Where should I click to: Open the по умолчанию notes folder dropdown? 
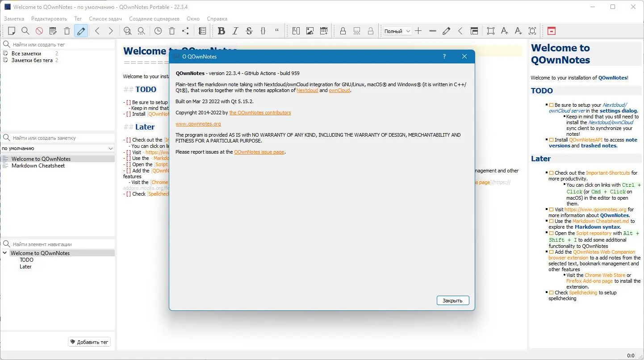tap(58, 148)
